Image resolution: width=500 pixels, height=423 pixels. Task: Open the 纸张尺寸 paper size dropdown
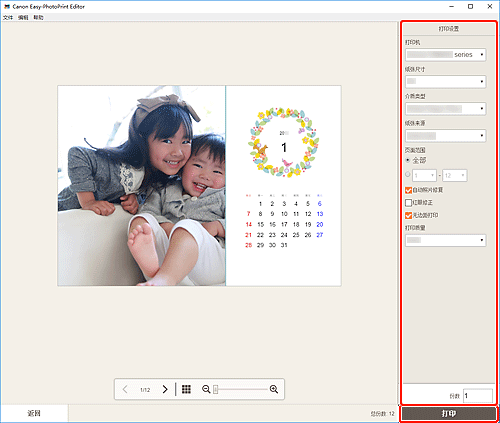[446, 81]
